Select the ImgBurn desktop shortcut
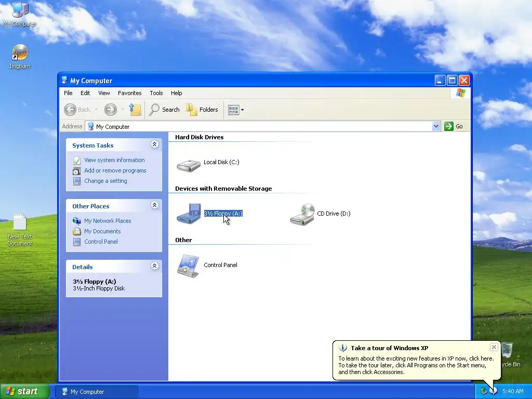Viewport: 532px width, 399px height. coord(20,57)
